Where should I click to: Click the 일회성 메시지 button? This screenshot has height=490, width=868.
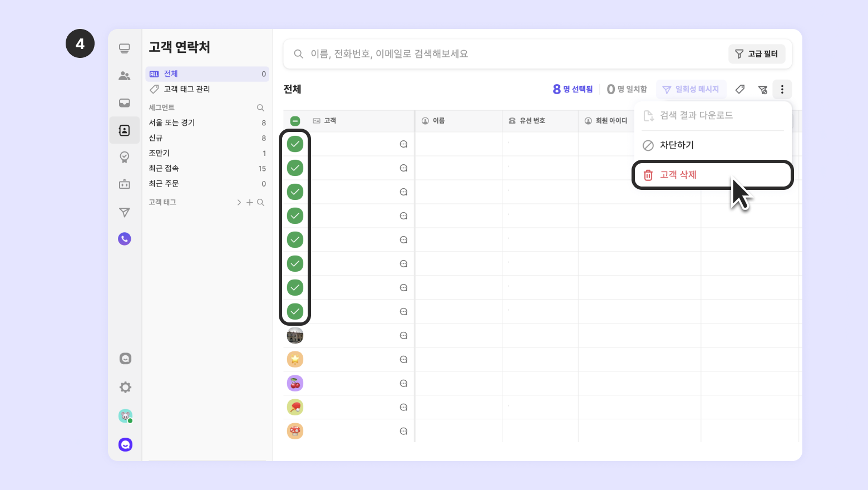coord(691,89)
